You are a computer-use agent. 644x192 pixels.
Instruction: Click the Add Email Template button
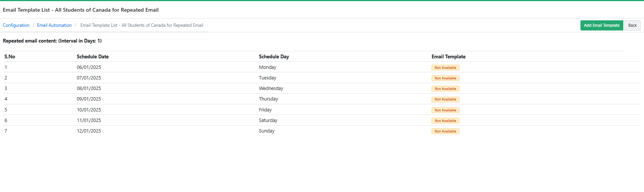coord(602,25)
